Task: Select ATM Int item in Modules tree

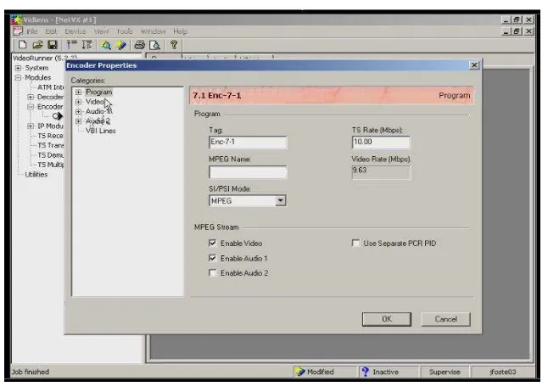Action: tap(50, 87)
